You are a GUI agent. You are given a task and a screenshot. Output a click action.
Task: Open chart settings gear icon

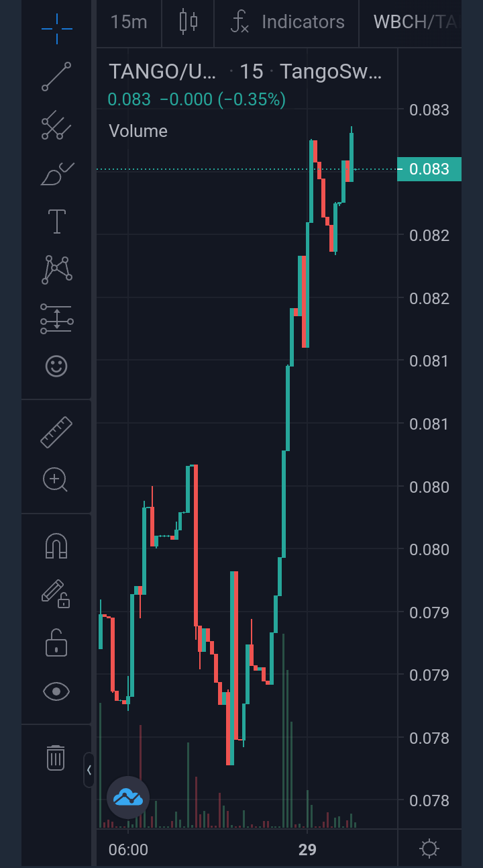tap(429, 849)
